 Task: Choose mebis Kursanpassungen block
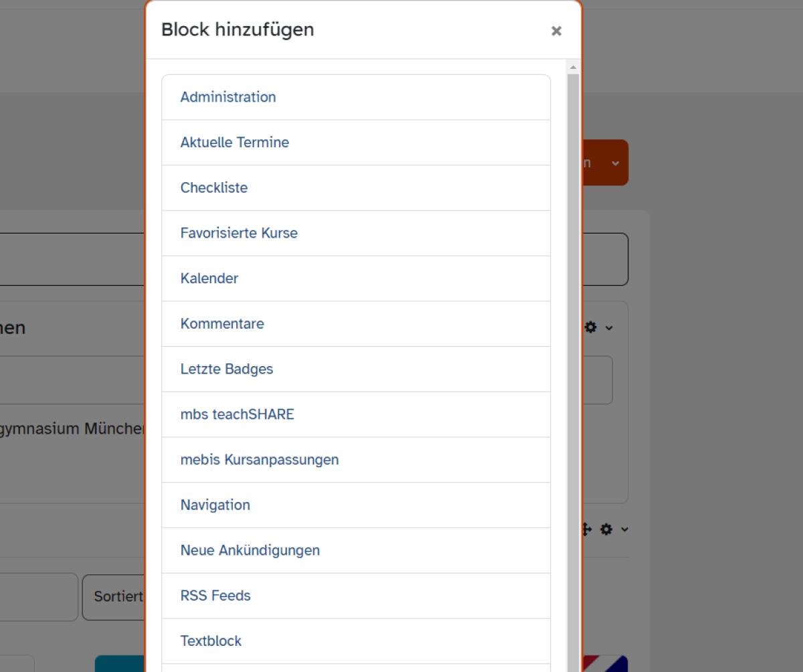pyautogui.click(x=356, y=460)
